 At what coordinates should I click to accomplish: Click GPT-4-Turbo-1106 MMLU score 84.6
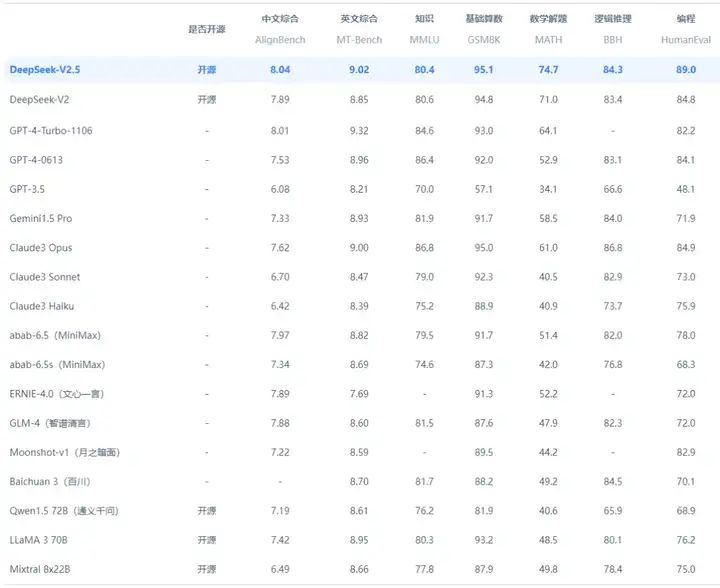(424, 131)
